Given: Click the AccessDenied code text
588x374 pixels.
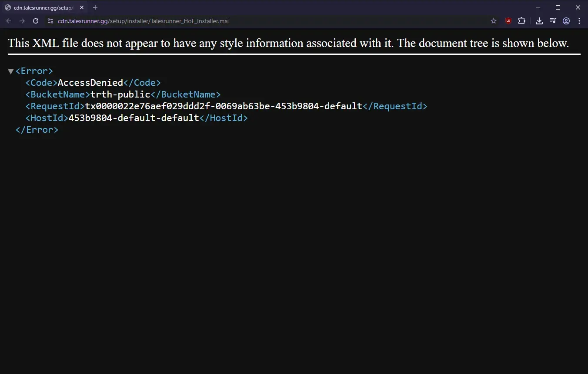Looking at the screenshot, I should [x=90, y=83].
